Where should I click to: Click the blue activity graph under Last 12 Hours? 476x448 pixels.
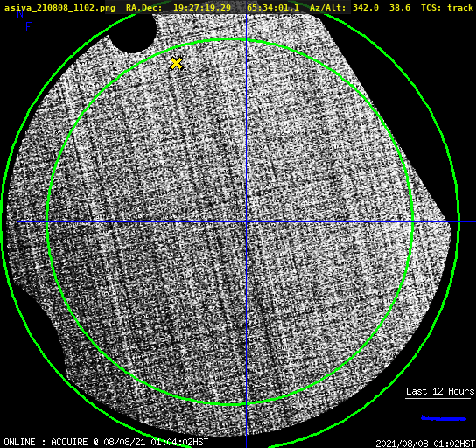pos(444,418)
